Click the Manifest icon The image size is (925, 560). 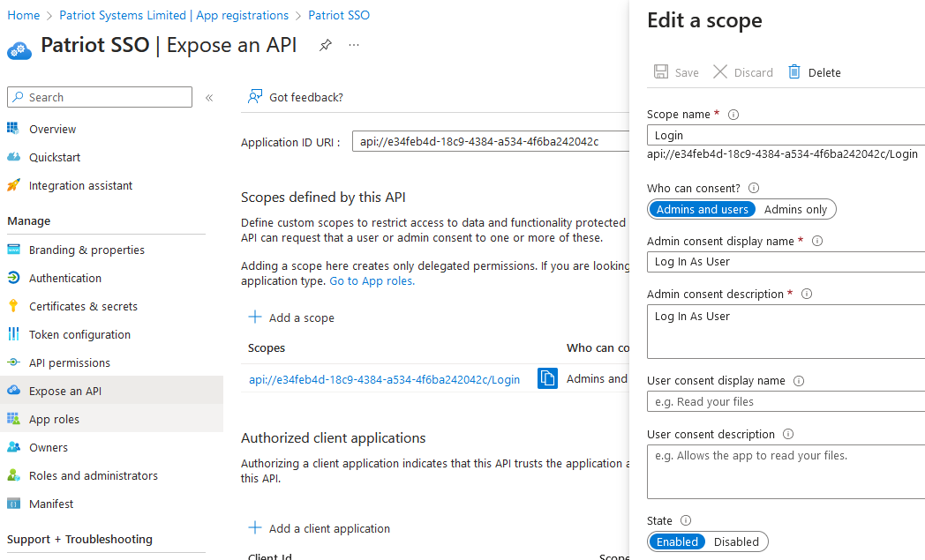(x=13, y=504)
